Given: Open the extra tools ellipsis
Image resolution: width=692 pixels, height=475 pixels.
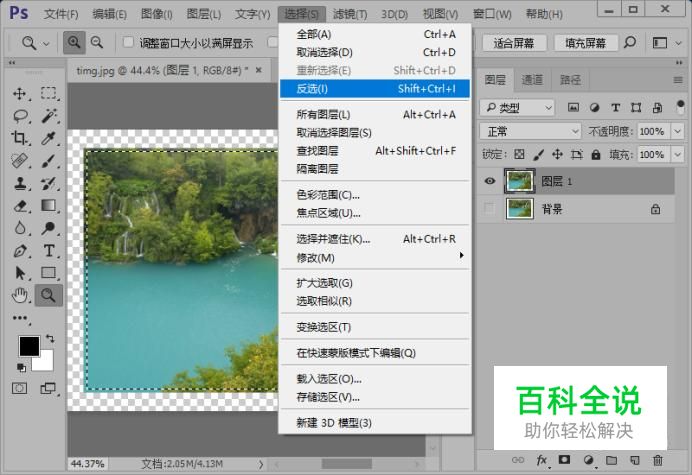Looking at the screenshot, I should point(19,318).
